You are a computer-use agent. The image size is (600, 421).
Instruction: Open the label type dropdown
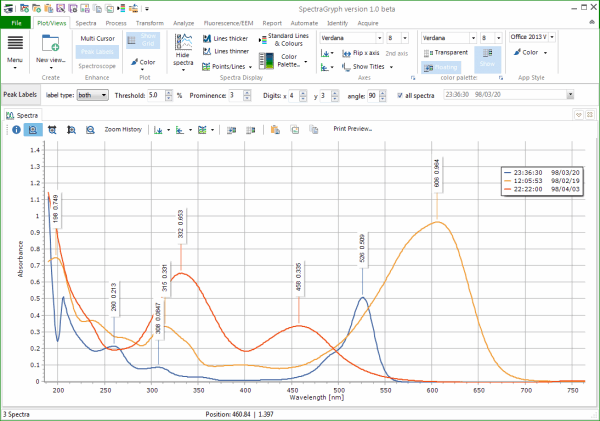pos(93,95)
